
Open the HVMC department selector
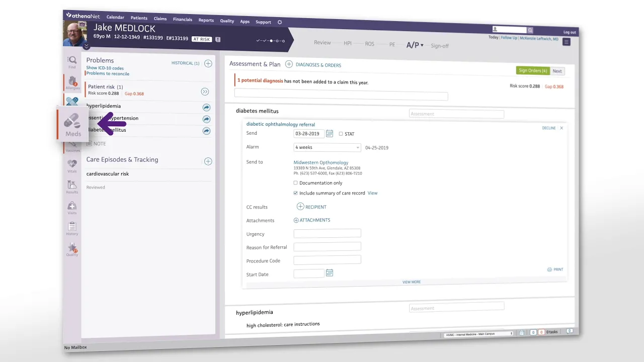pyautogui.click(x=479, y=334)
